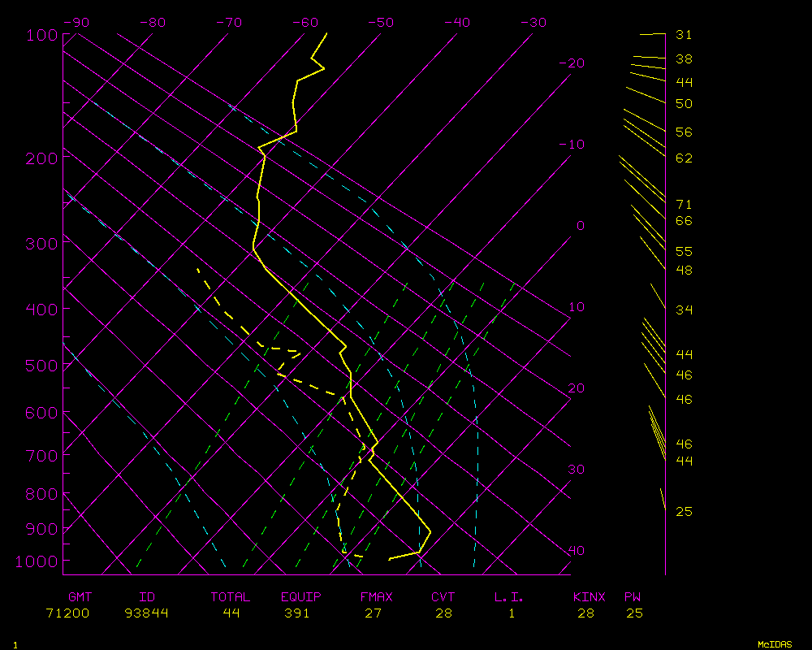
Task: Click the PW header label
Action: coord(633,597)
